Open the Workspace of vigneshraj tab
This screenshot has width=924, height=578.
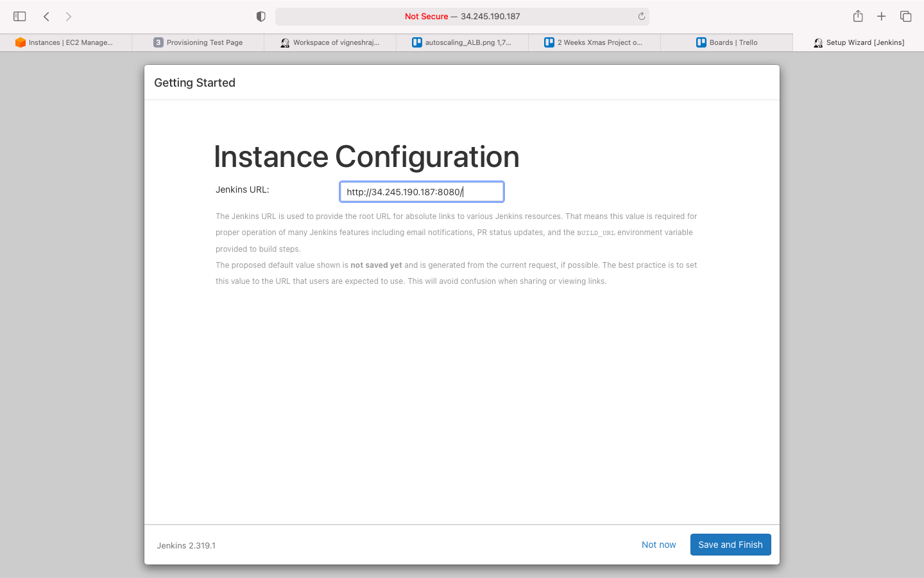330,42
